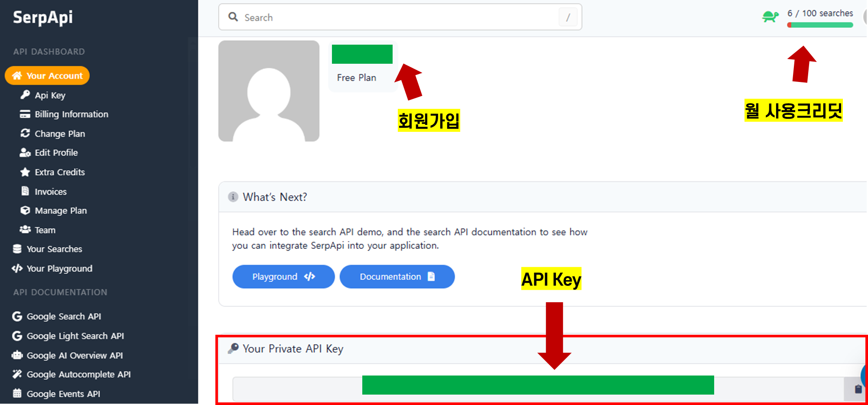Open Billing Information
This screenshot has width=868, height=405.
tap(72, 114)
